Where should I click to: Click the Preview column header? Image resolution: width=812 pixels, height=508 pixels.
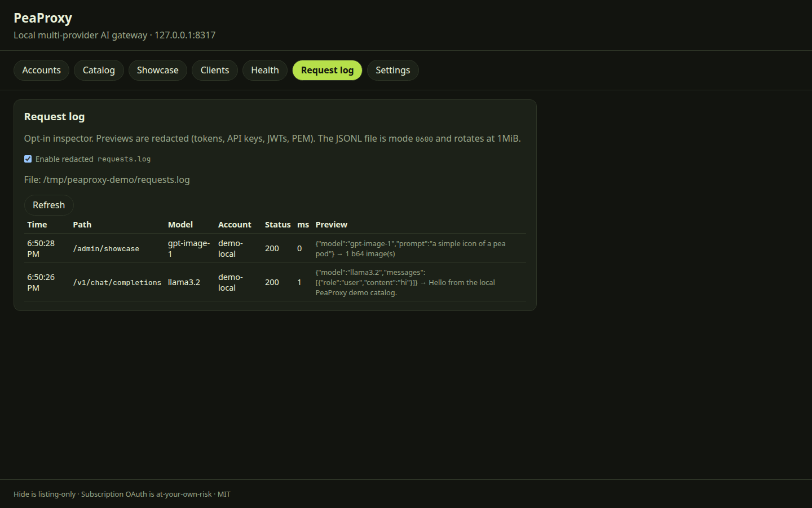click(332, 225)
